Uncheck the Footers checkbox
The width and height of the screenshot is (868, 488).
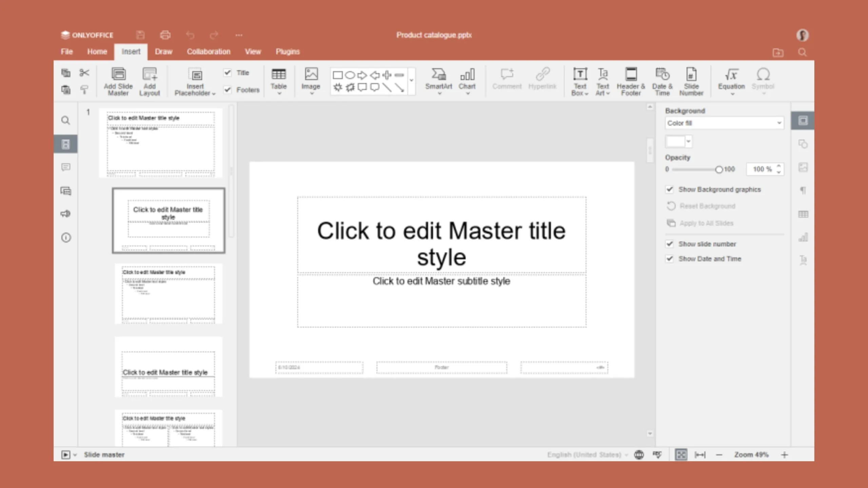click(228, 90)
